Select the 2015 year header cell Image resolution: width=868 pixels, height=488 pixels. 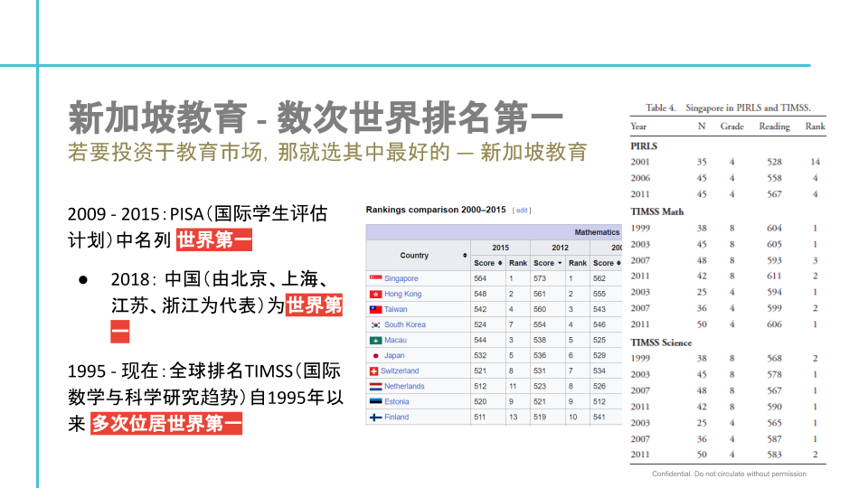pyautogui.click(x=500, y=248)
